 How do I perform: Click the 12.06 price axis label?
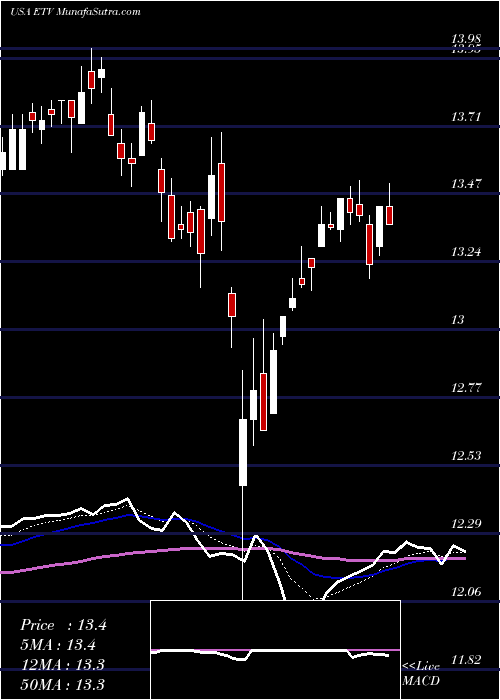[466, 592]
